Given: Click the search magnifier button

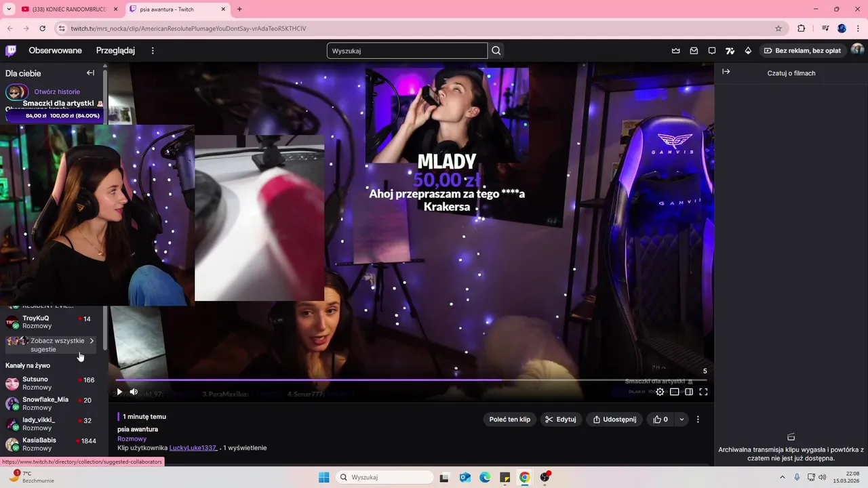Looking at the screenshot, I should (x=496, y=51).
